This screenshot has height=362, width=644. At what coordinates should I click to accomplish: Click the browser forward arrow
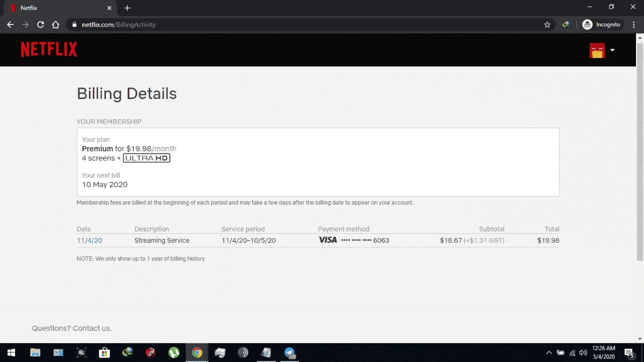(x=25, y=24)
